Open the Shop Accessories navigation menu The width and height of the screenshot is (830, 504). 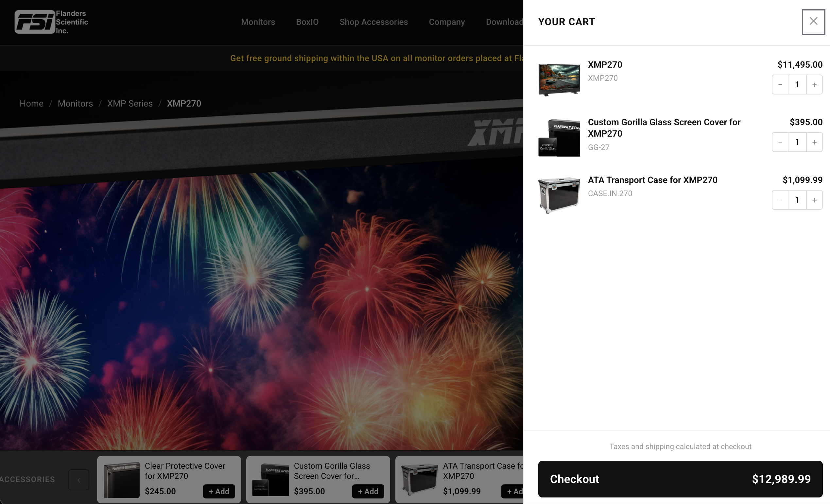[373, 22]
